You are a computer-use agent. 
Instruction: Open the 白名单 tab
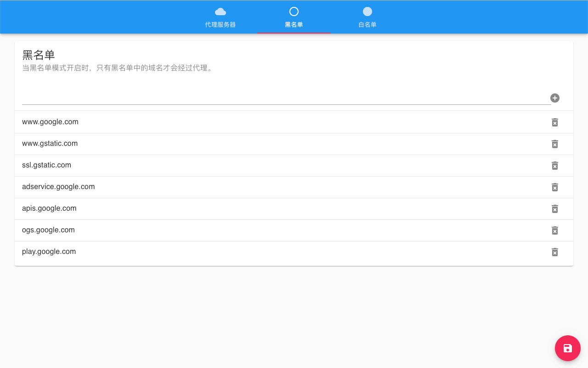click(367, 24)
